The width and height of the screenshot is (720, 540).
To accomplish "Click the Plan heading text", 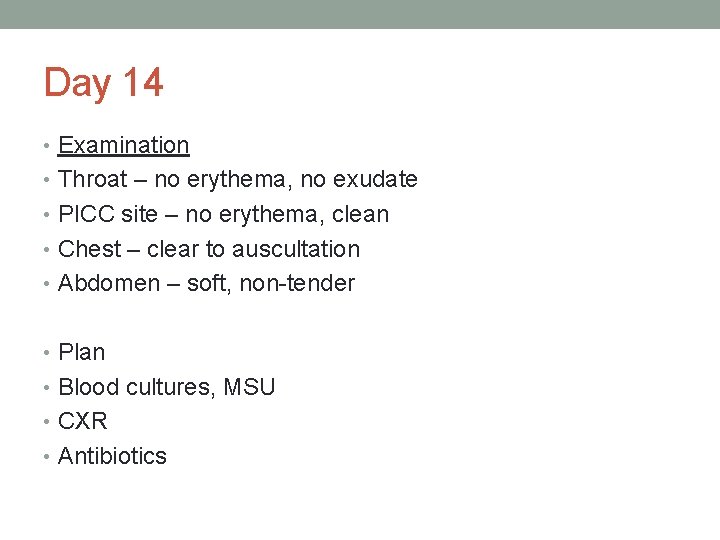I will click(x=82, y=353).
